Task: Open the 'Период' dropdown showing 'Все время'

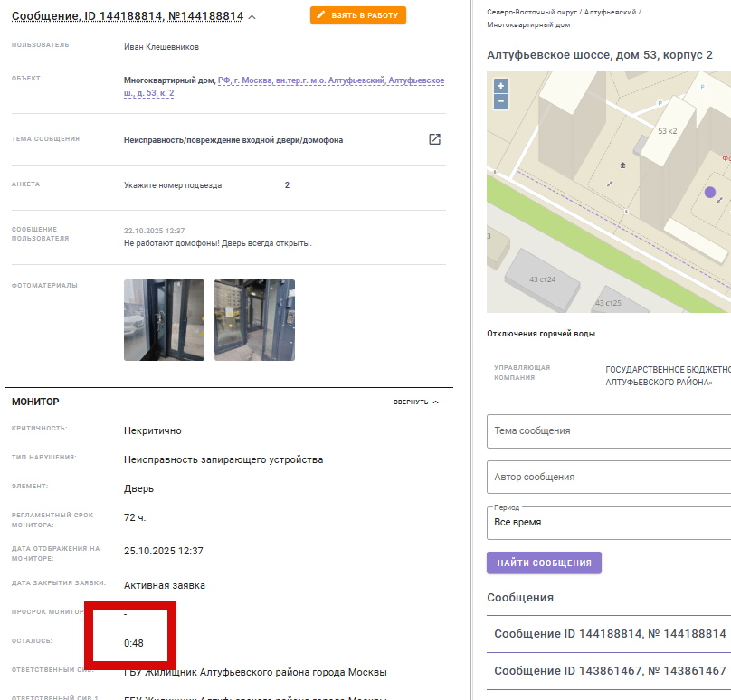Action: (x=609, y=523)
